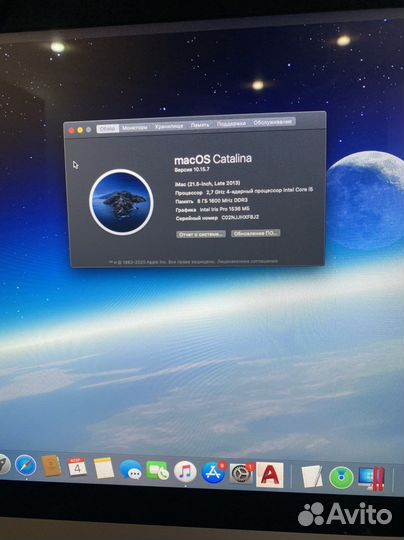This screenshot has height=540, width=404.
Task: Switch to the Хранилище tab
Action: [169, 126]
